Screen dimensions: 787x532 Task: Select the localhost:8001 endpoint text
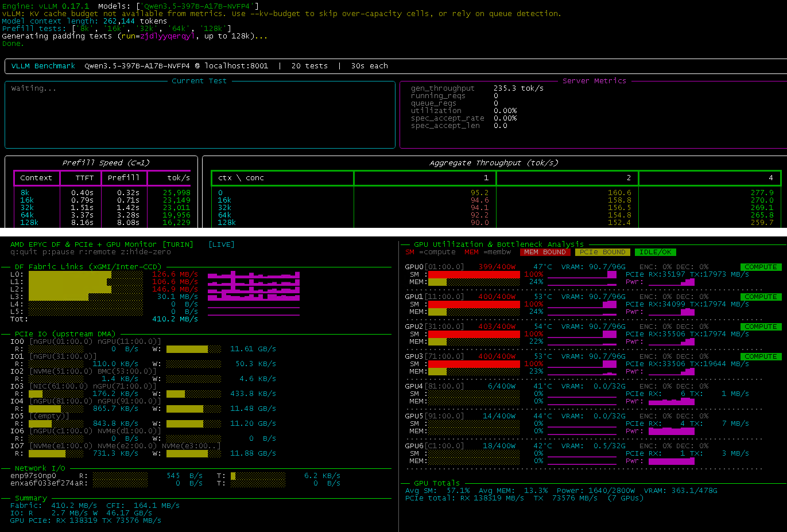click(x=236, y=66)
